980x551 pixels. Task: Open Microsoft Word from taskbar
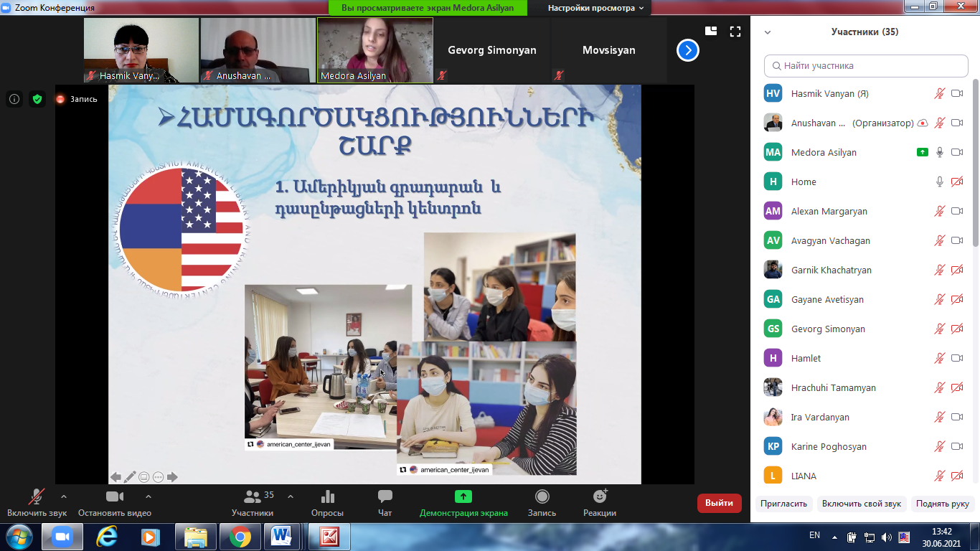[282, 537]
